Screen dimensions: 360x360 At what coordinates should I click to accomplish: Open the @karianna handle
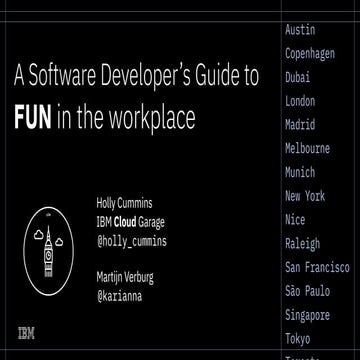pos(119,296)
